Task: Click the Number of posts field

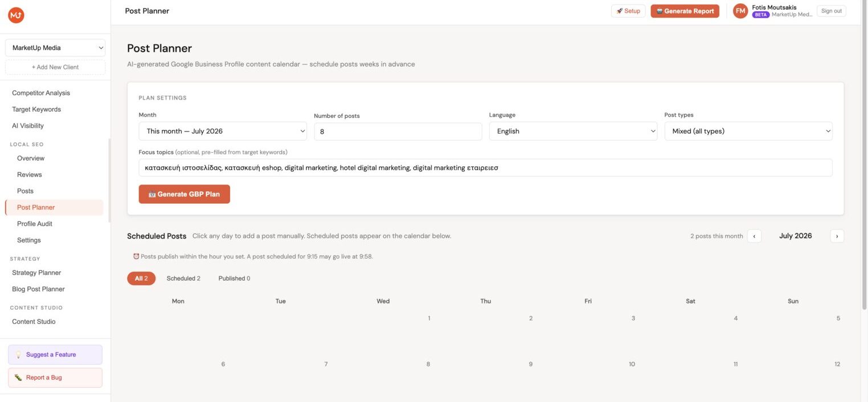Action: coord(398,132)
